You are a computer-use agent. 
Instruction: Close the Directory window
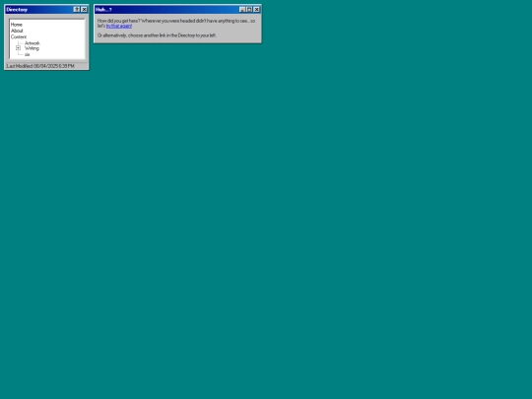84,10
